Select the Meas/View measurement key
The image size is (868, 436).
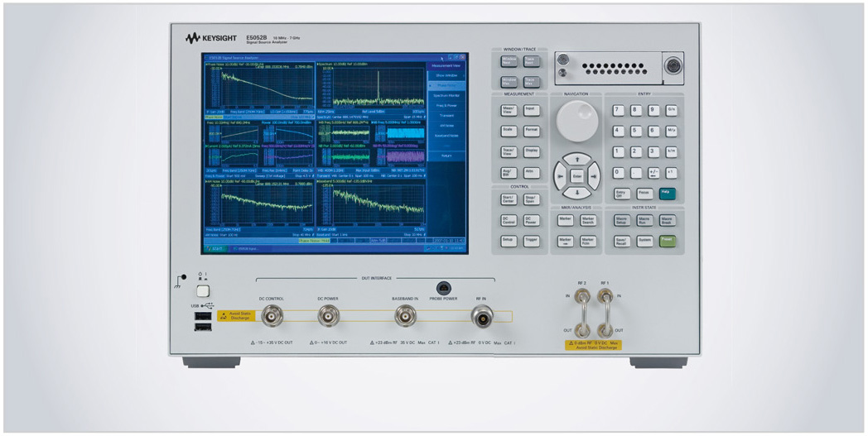[x=509, y=110]
